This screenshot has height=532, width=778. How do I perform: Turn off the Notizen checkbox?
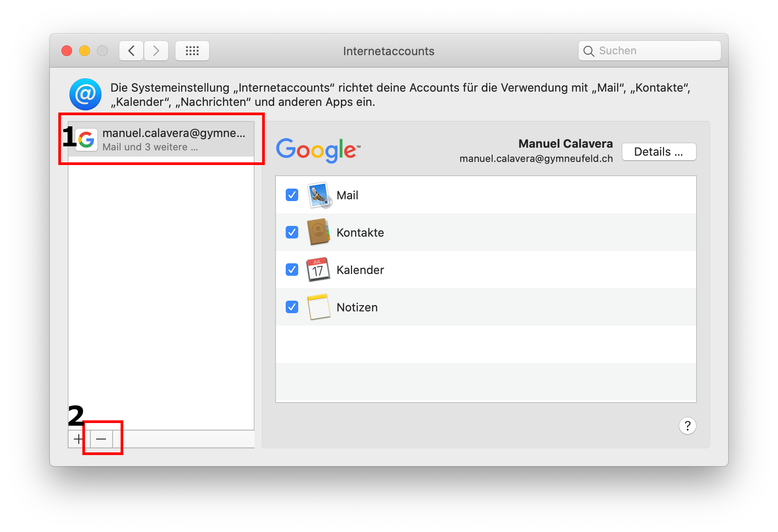click(x=292, y=307)
